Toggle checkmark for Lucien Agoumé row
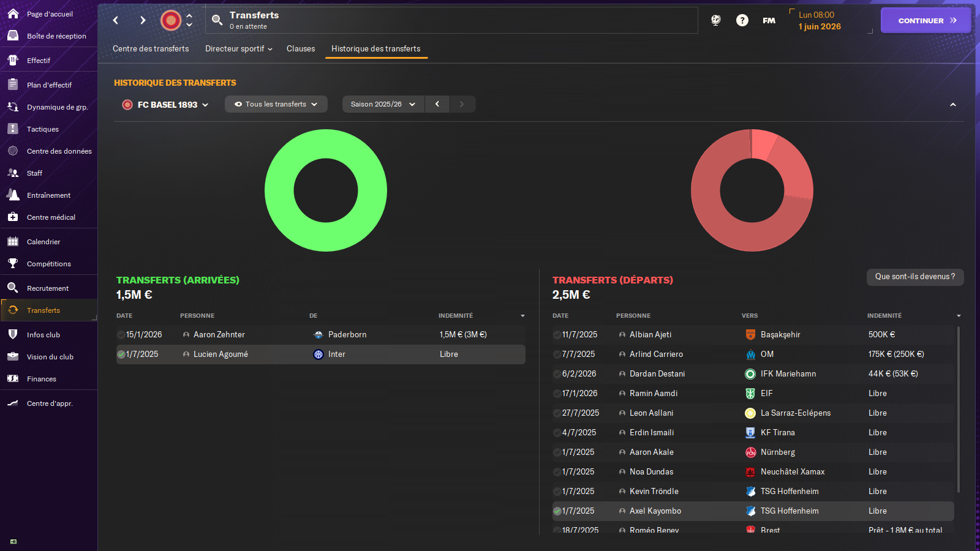This screenshot has width=980, height=551. tap(121, 354)
